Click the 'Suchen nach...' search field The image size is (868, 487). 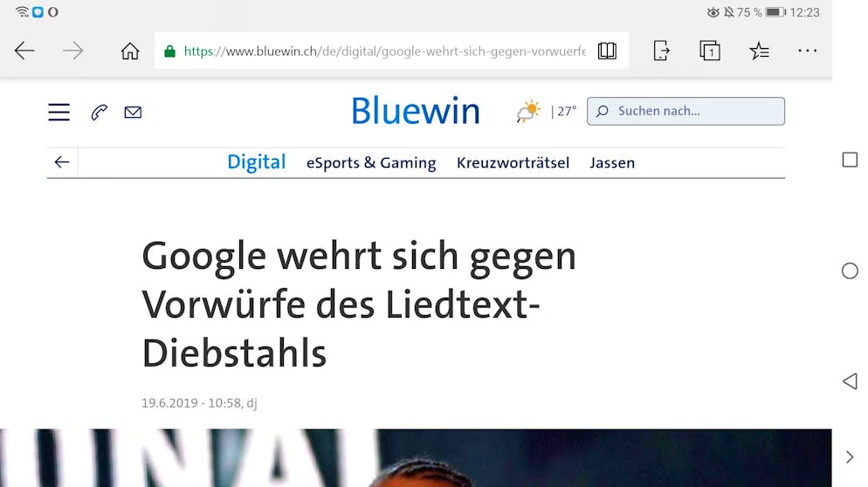[x=685, y=111]
